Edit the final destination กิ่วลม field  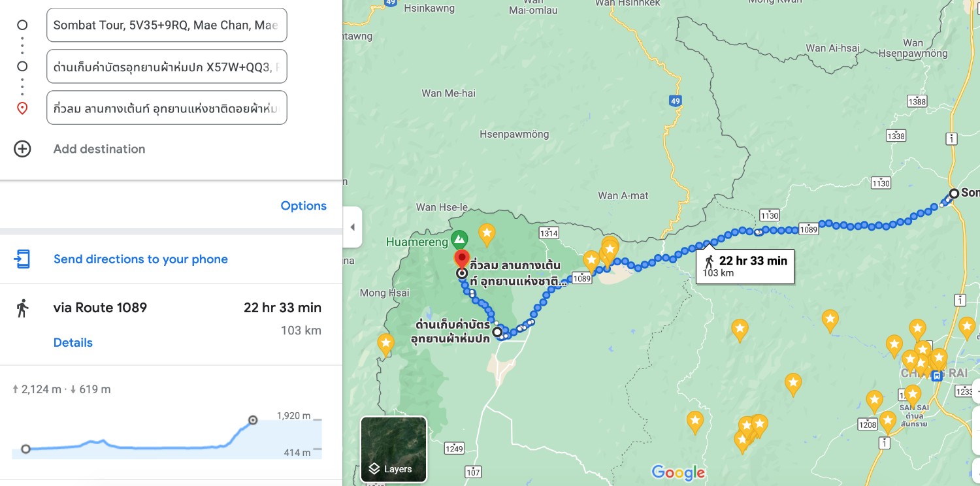[x=167, y=108]
